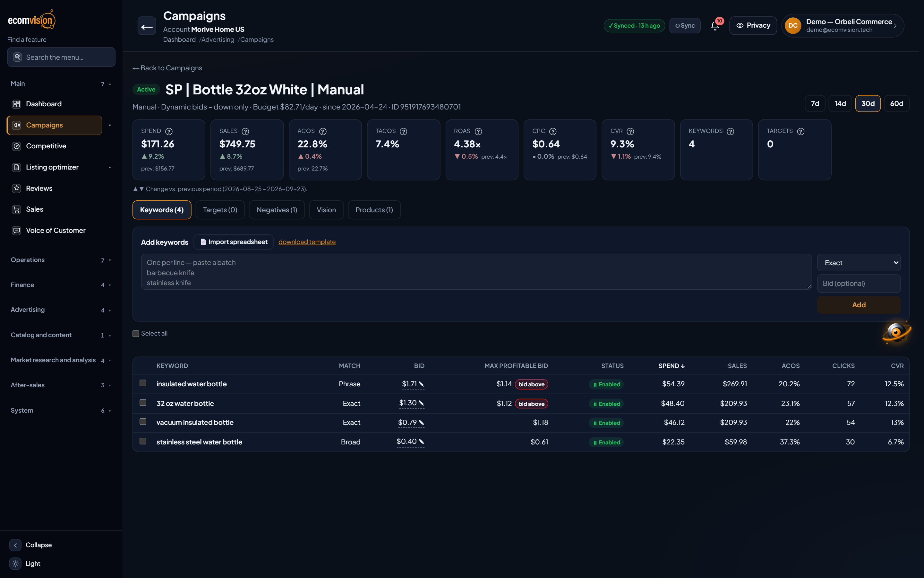Click the Import spreadsheet button
Viewport: 924px width, 578px height.
[234, 242]
